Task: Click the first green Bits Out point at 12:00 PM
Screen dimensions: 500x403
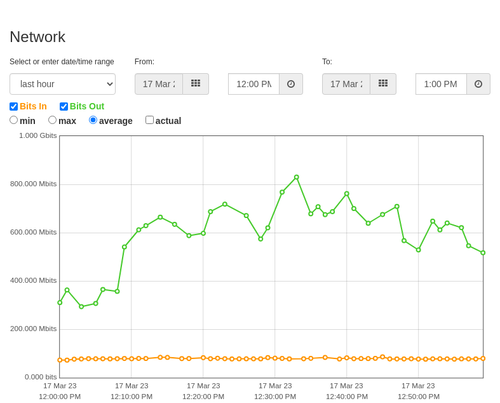Action: 60,302
